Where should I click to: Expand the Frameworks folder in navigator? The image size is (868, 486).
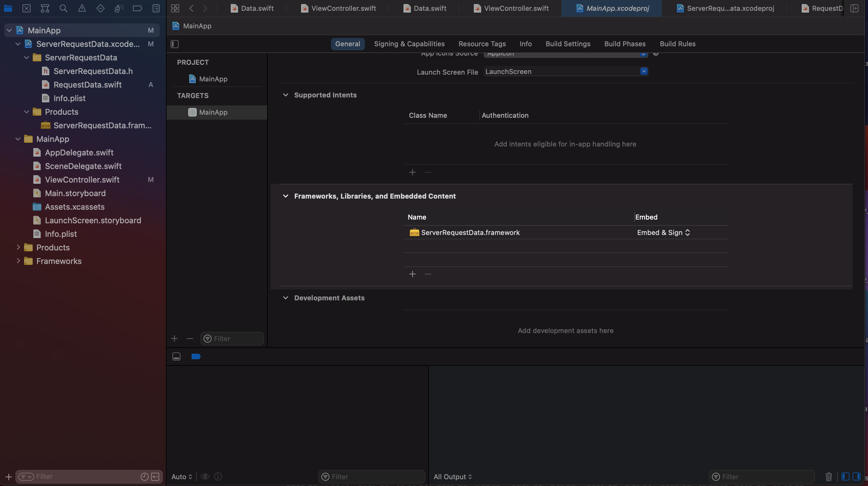click(x=18, y=261)
